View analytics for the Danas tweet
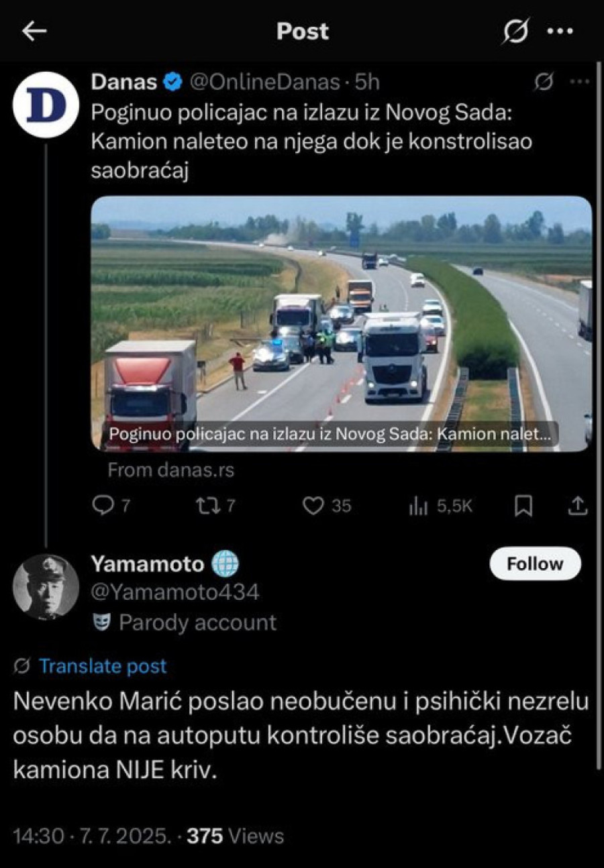 pyautogui.click(x=418, y=506)
